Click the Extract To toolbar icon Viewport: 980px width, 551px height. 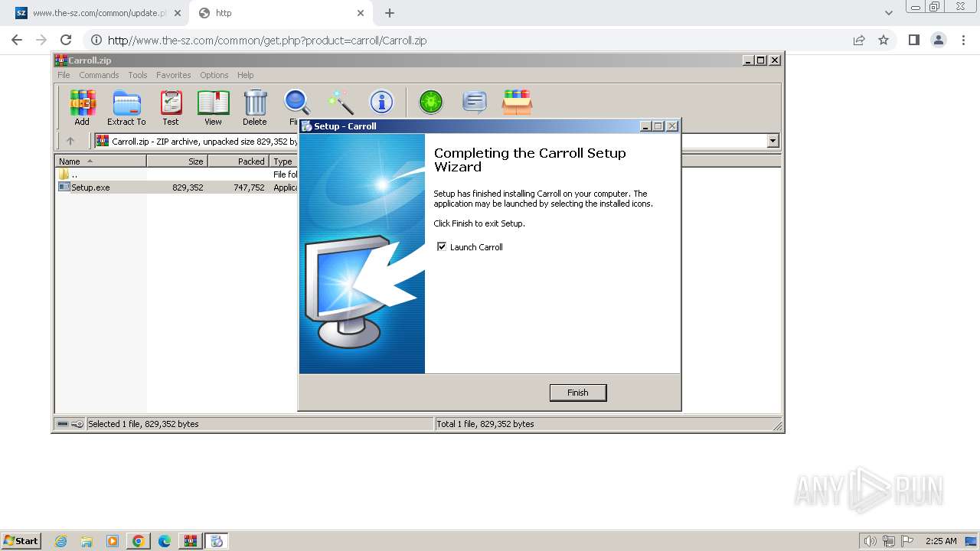pyautogui.click(x=126, y=107)
